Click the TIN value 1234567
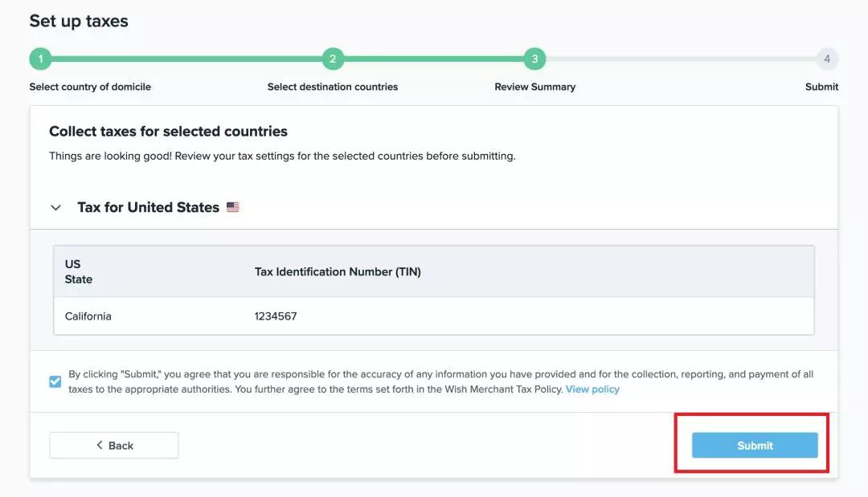Screen dimensions: 868x497 point(276,316)
